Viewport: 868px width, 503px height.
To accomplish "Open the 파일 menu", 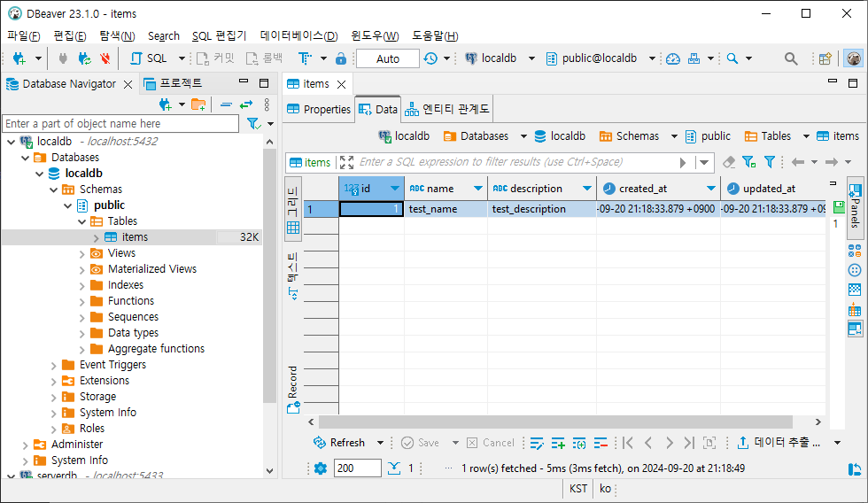I will [x=24, y=36].
